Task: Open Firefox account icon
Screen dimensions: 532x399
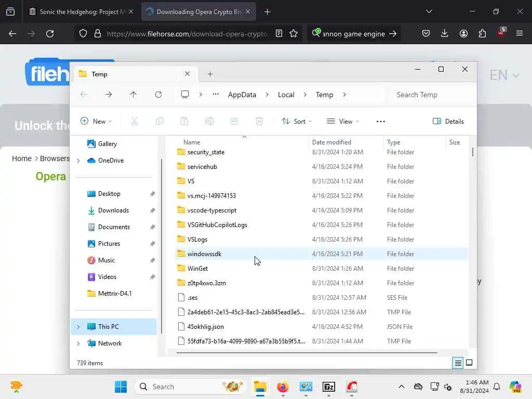Action: [x=463, y=33]
